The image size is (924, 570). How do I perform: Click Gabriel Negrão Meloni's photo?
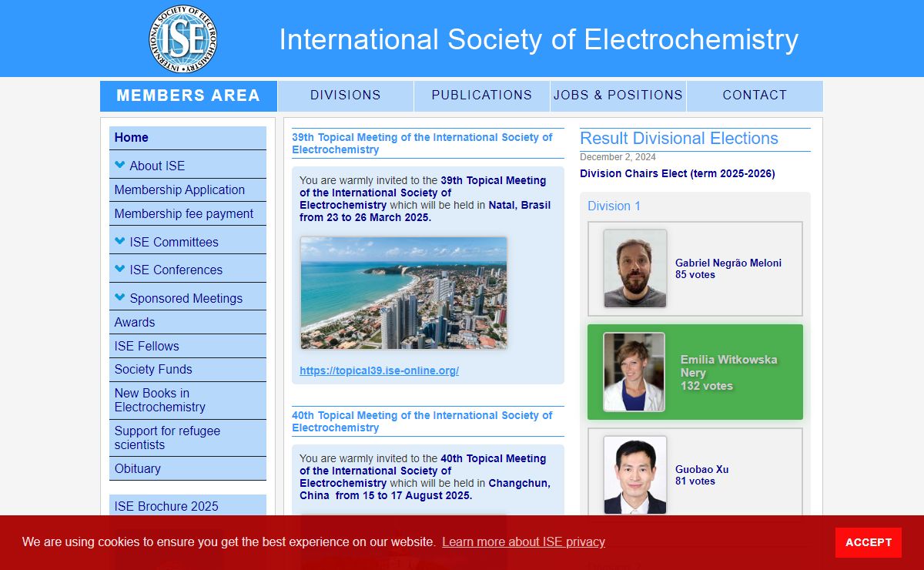[635, 268]
